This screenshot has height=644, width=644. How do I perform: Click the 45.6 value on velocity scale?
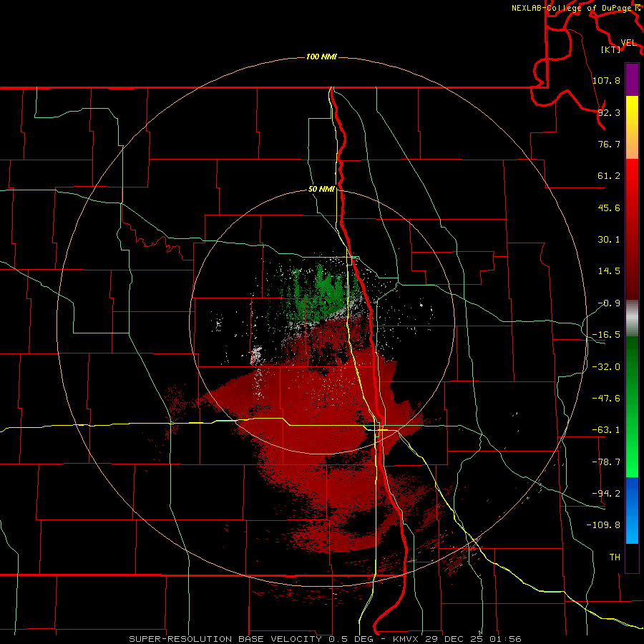tap(609, 208)
